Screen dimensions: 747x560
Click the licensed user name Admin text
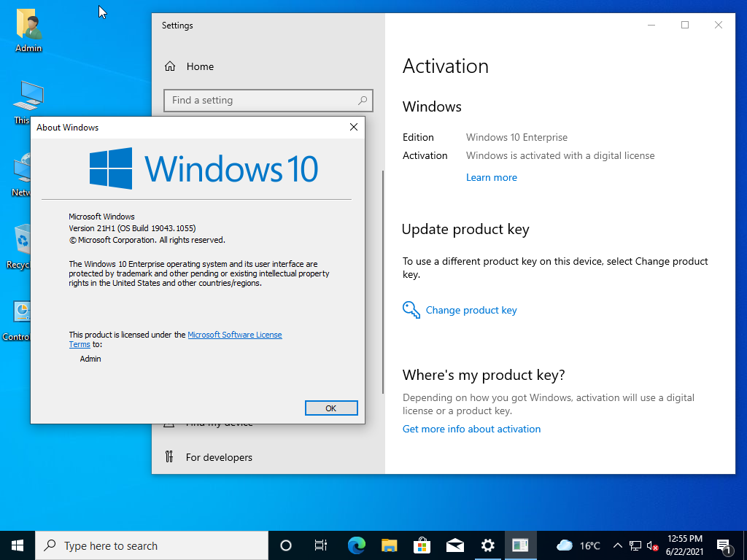click(x=90, y=359)
